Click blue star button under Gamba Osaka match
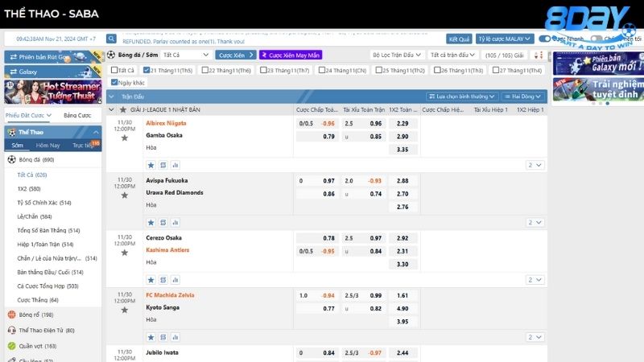644x362 pixels. click(151, 165)
